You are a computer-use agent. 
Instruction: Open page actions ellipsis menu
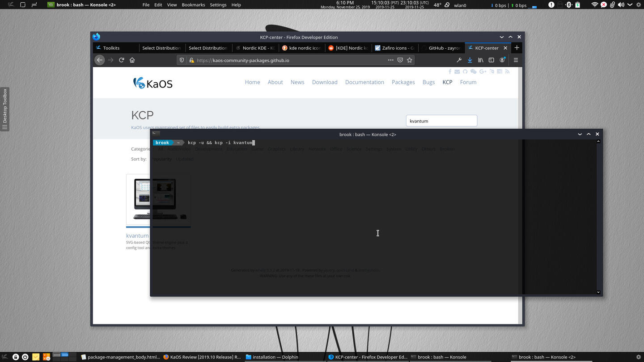390,60
